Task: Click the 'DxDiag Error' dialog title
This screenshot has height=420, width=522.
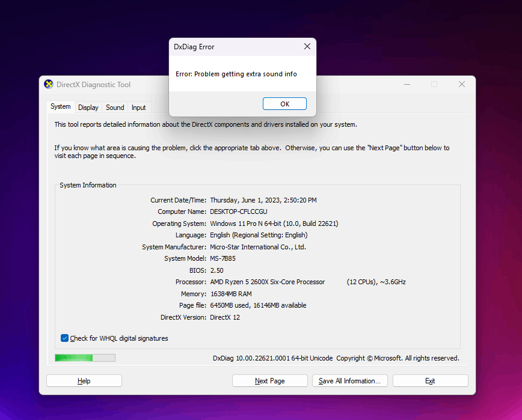Action: (x=194, y=47)
